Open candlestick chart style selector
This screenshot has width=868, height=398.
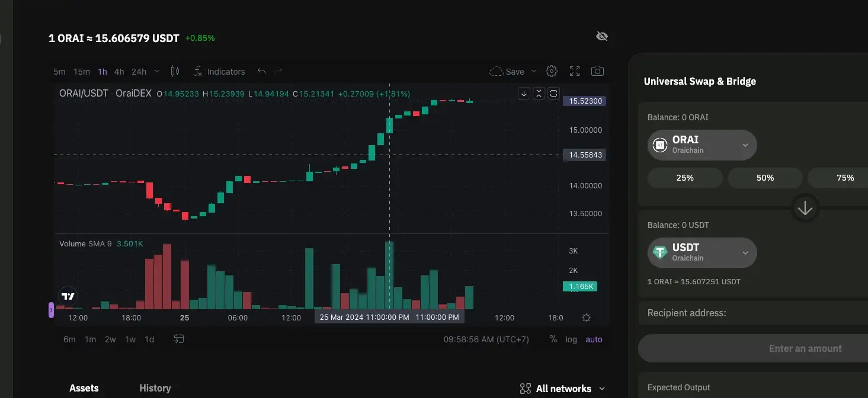175,71
